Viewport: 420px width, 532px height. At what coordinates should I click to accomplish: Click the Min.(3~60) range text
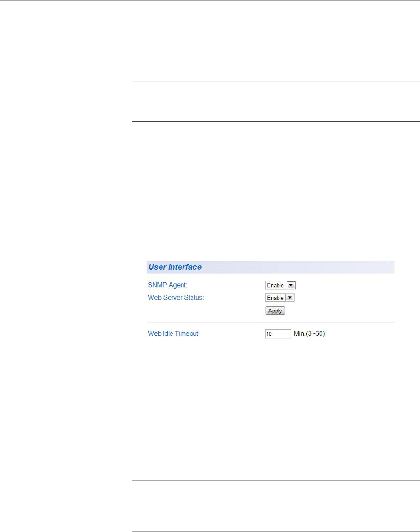click(x=309, y=334)
